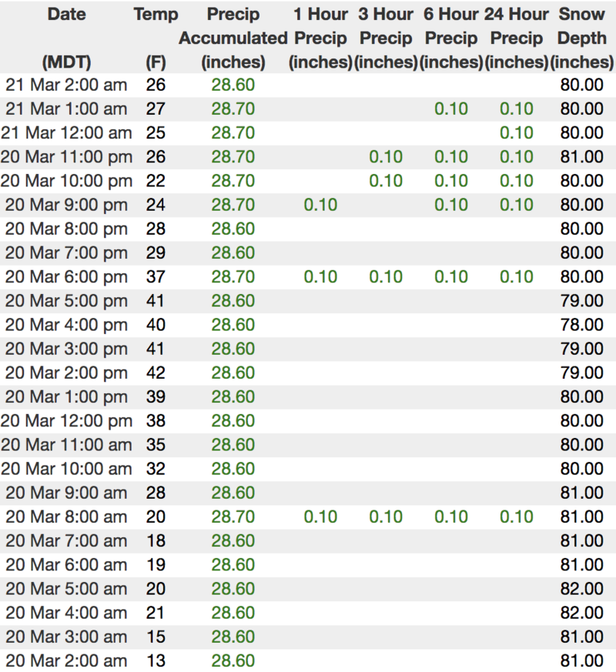Select the 24 Hour Precip header
Viewport: 616px width, 672px height.
516,38
